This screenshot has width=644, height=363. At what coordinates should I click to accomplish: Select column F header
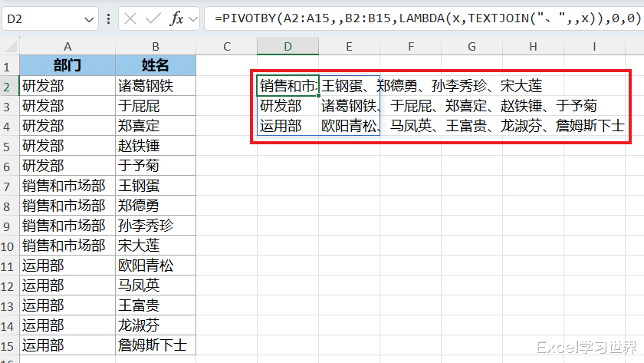coord(410,47)
